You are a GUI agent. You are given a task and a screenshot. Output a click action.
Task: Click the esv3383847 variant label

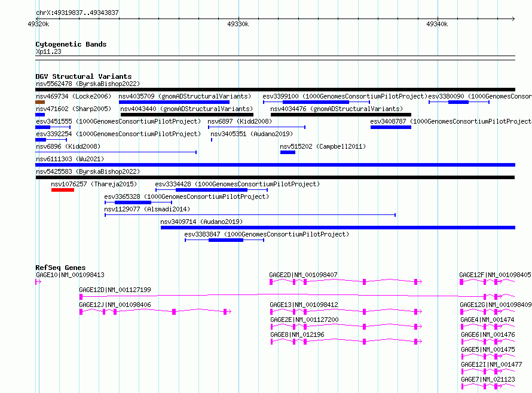267,234
